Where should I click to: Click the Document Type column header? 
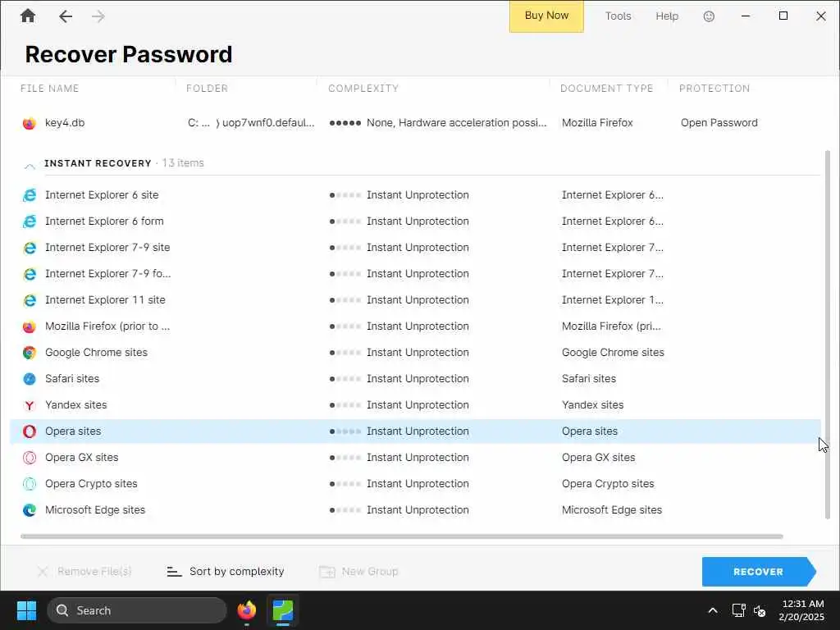click(x=606, y=89)
